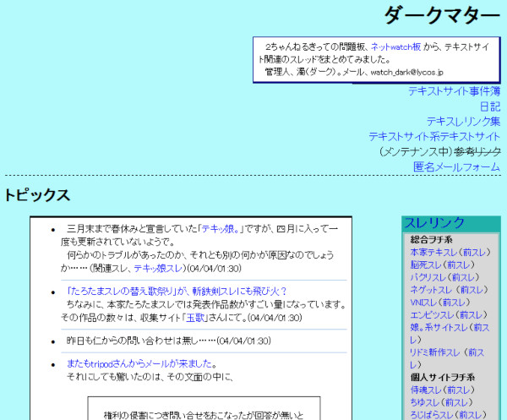507x420 pixels.
Task: Open the 匿名メールフォーム link
Action: point(456,167)
